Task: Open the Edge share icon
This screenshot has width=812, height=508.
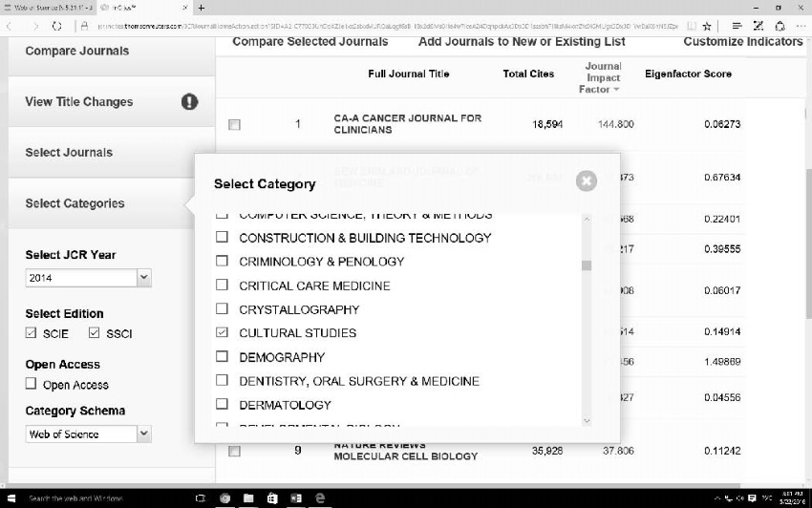Action: click(x=780, y=26)
